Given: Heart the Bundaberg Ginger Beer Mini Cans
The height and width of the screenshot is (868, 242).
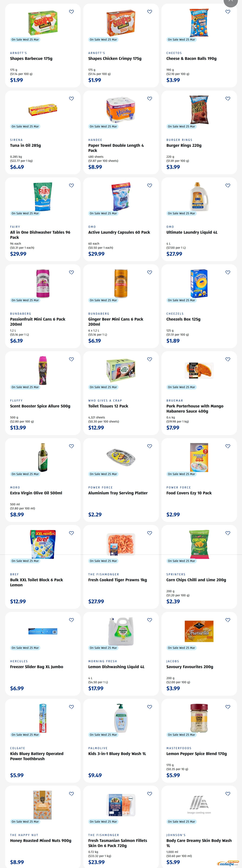Looking at the screenshot, I should click(x=150, y=272).
